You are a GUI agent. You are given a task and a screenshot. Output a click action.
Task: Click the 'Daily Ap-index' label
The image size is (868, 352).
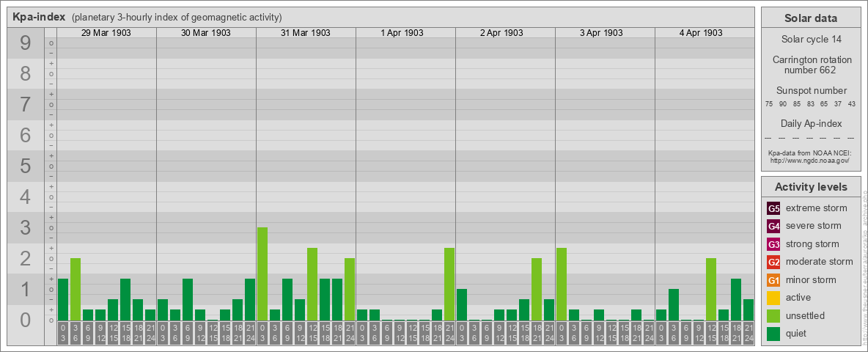click(x=811, y=123)
